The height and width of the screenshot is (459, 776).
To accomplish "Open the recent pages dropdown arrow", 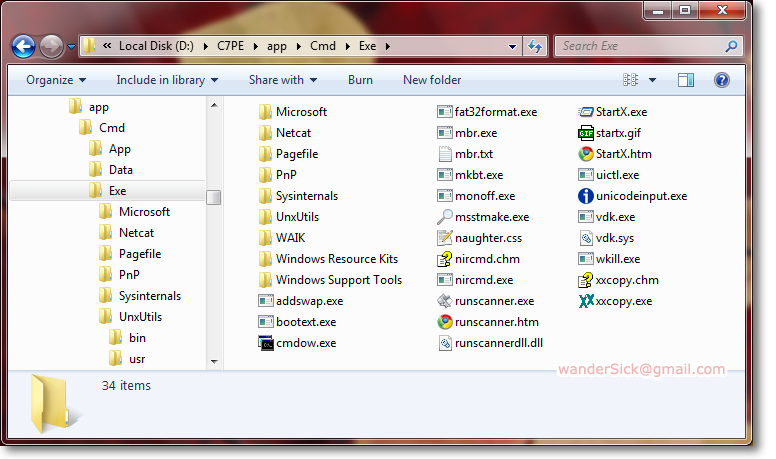I will [x=71, y=47].
